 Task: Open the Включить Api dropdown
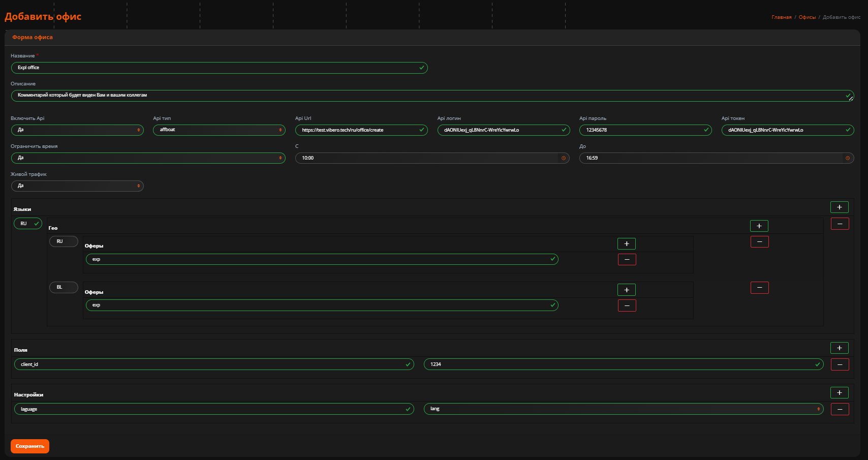pos(77,130)
